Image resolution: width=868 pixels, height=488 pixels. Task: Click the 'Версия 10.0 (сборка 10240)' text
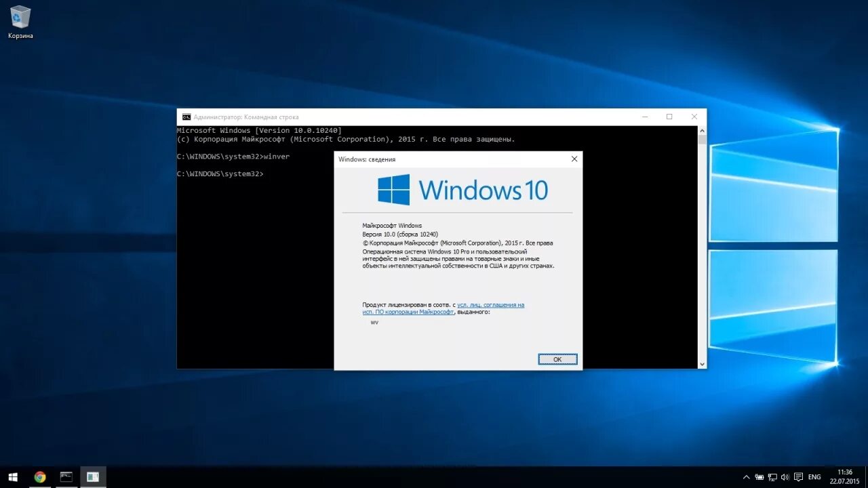click(400, 235)
